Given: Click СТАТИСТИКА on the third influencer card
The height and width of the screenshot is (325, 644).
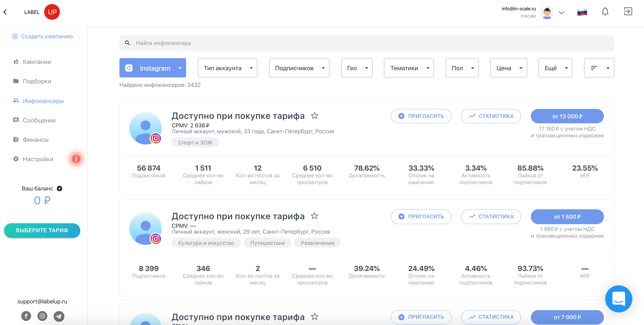Looking at the screenshot, I should 491,317.
